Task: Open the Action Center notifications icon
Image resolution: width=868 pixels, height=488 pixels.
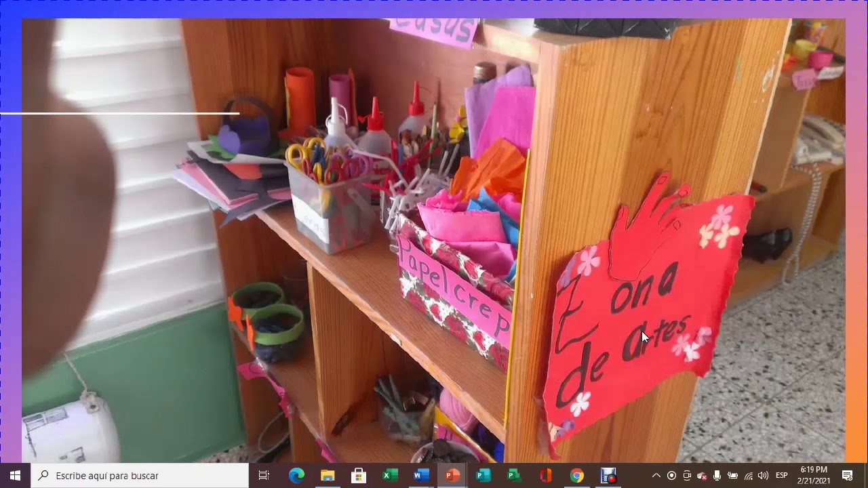Action: click(847, 476)
